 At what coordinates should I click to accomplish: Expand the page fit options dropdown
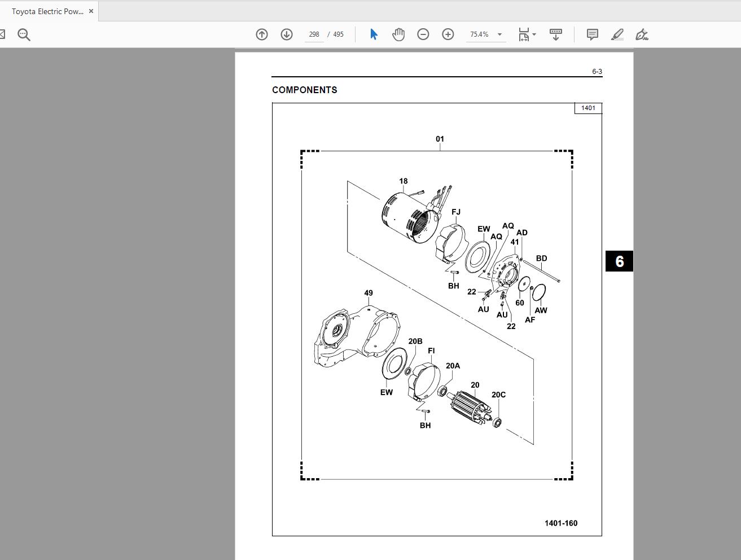click(534, 34)
